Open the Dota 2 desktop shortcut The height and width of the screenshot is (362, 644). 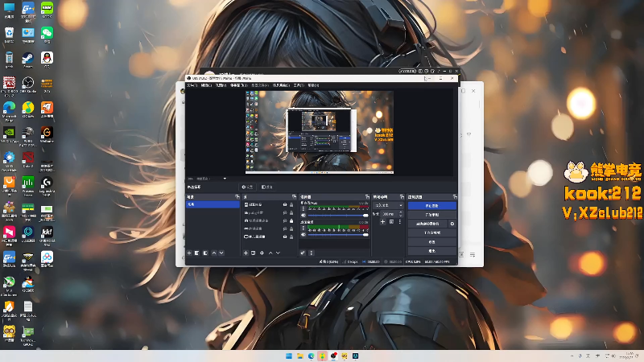(x=28, y=159)
